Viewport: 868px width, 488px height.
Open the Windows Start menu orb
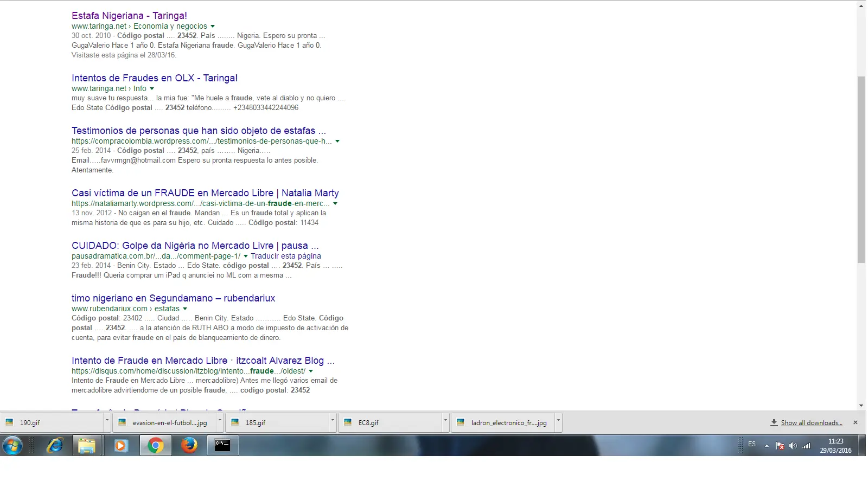(x=12, y=446)
